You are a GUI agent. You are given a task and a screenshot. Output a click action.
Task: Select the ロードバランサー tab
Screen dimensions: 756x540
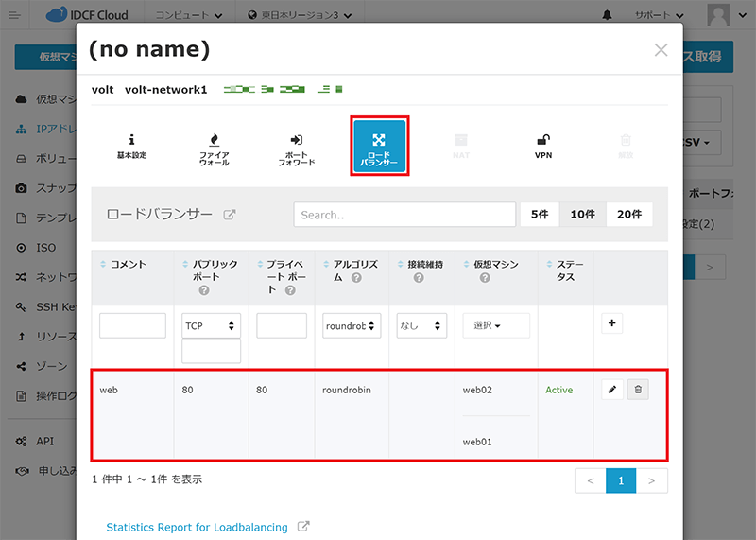click(380, 146)
